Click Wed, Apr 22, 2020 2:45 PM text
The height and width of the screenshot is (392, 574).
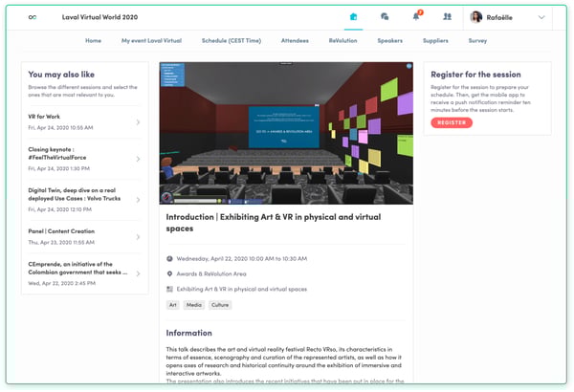(62, 283)
